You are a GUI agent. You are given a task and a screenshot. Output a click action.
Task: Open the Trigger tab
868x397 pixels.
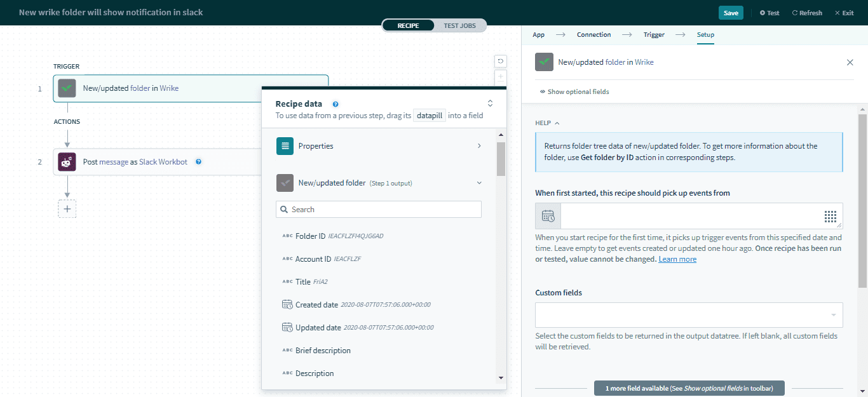[x=654, y=35]
